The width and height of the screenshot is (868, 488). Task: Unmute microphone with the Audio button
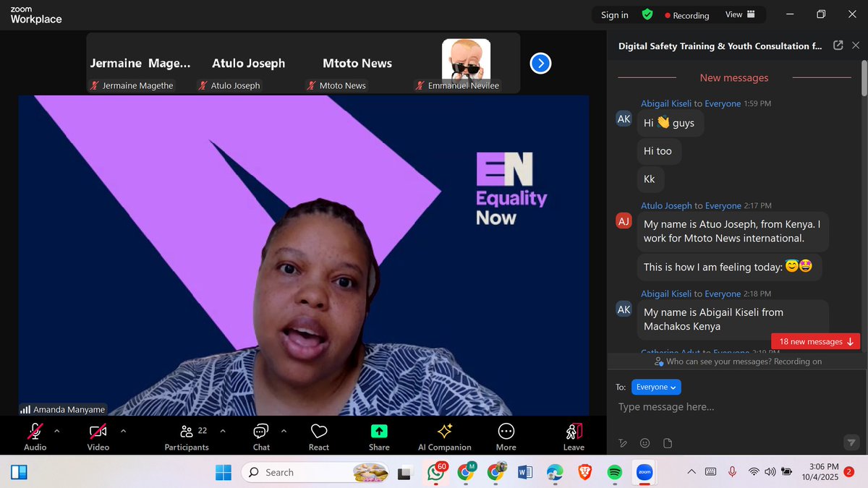(35, 437)
